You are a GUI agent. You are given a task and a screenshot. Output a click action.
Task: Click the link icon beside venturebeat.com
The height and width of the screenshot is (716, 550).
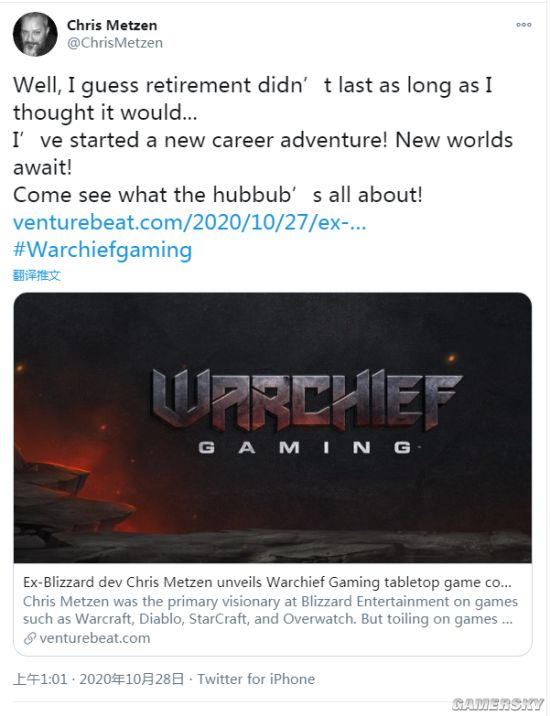pos(30,638)
